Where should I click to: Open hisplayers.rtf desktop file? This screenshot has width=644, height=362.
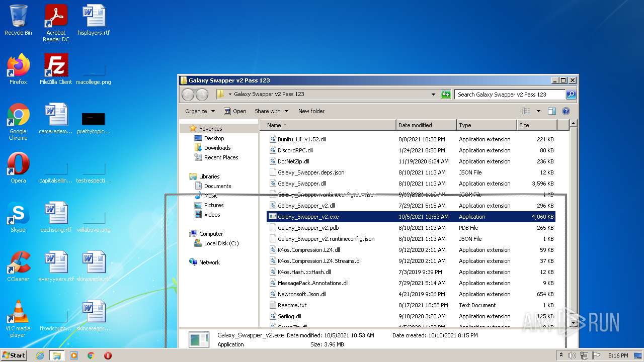tap(94, 21)
